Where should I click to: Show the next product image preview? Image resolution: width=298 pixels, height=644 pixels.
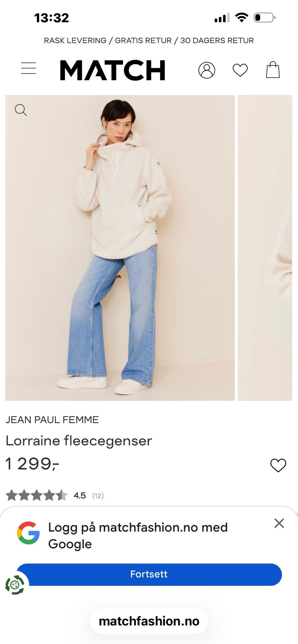[x=265, y=248]
